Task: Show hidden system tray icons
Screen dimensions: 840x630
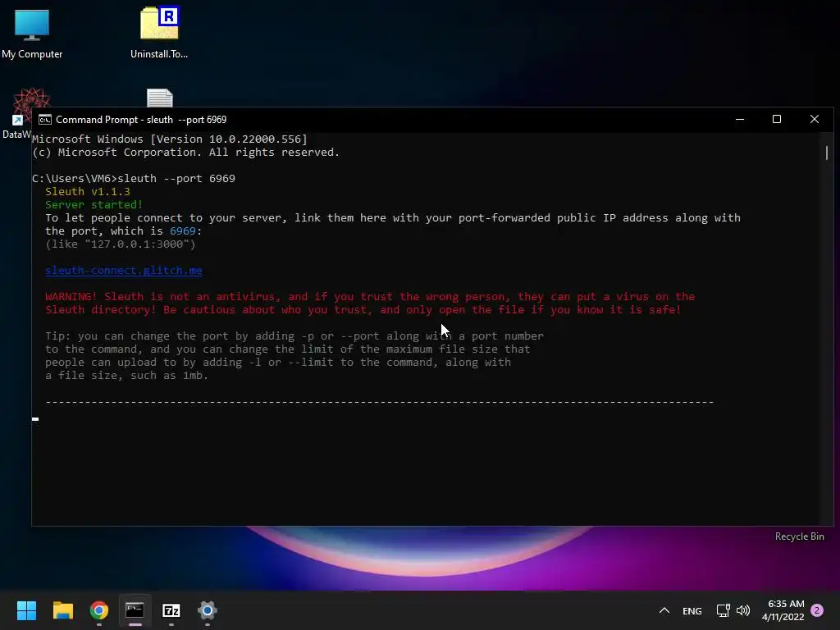Action: pos(664,610)
